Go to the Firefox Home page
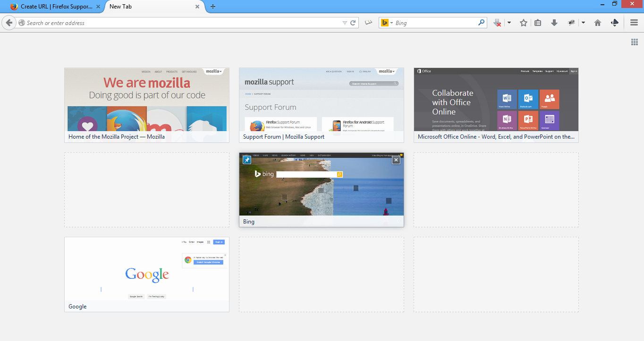 pyautogui.click(x=598, y=23)
